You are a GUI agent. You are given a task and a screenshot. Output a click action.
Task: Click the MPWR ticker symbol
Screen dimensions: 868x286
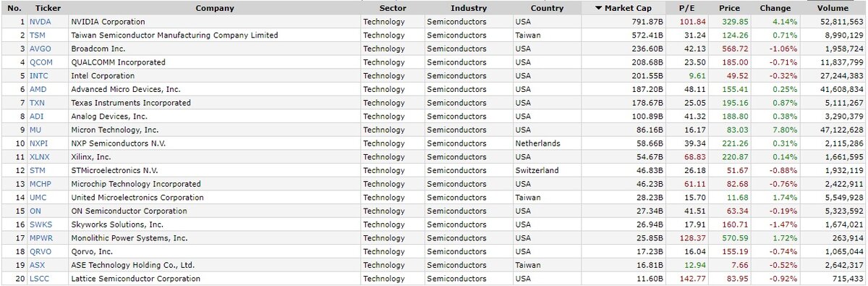click(x=41, y=237)
